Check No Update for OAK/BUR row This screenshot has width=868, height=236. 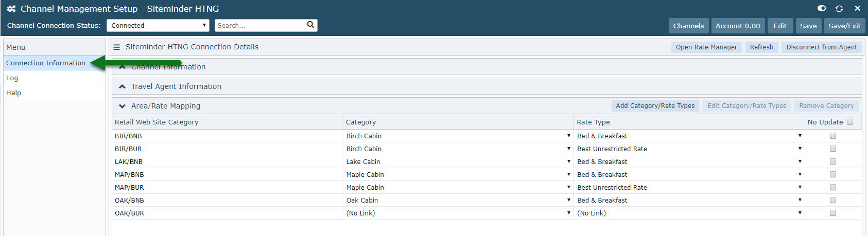(833, 213)
